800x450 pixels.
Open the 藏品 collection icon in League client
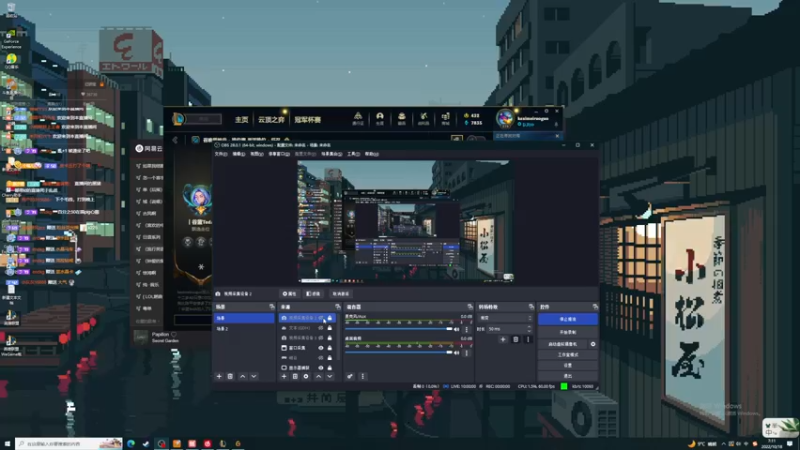click(x=402, y=119)
